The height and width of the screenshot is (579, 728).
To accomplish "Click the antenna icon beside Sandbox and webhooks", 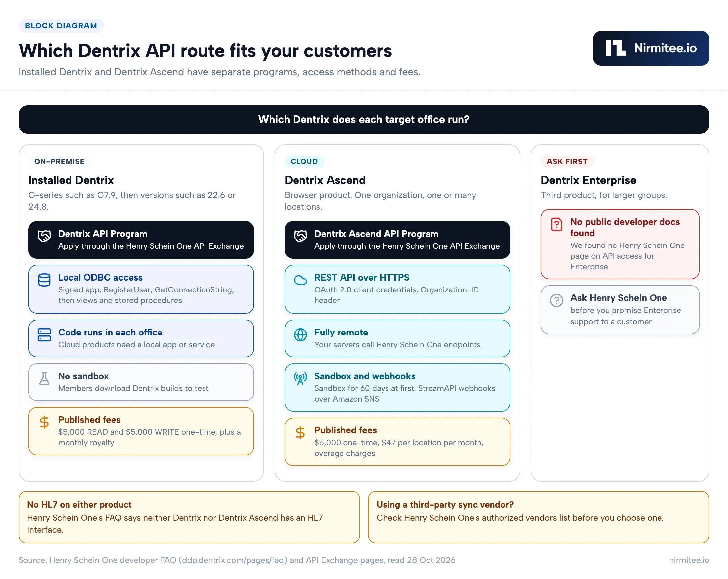I will tap(300, 379).
